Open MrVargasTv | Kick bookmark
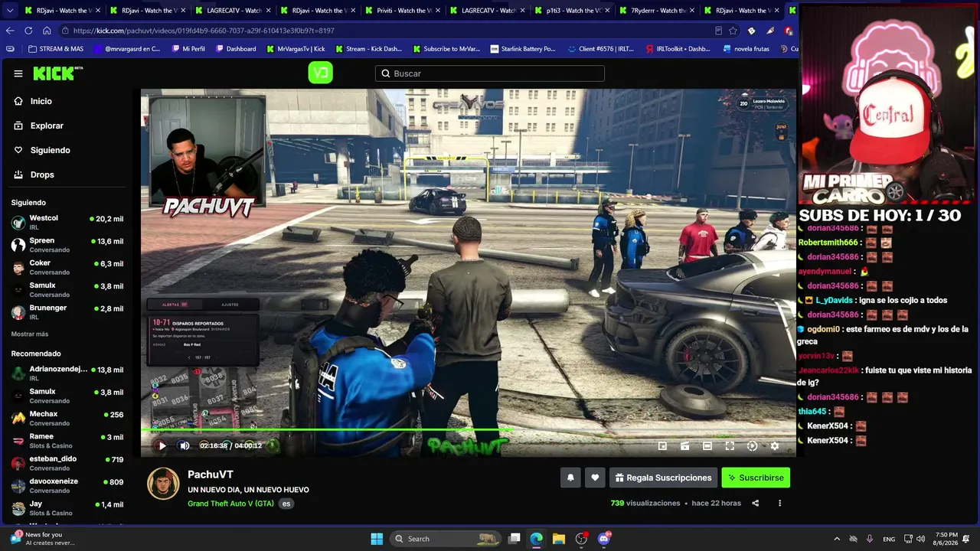980x551 pixels. point(296,49)
